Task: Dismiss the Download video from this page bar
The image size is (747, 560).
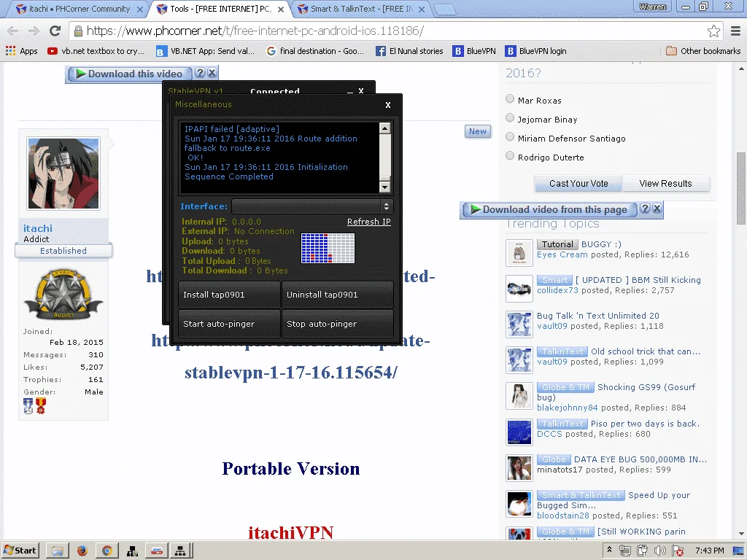Action: pos(657,208)
